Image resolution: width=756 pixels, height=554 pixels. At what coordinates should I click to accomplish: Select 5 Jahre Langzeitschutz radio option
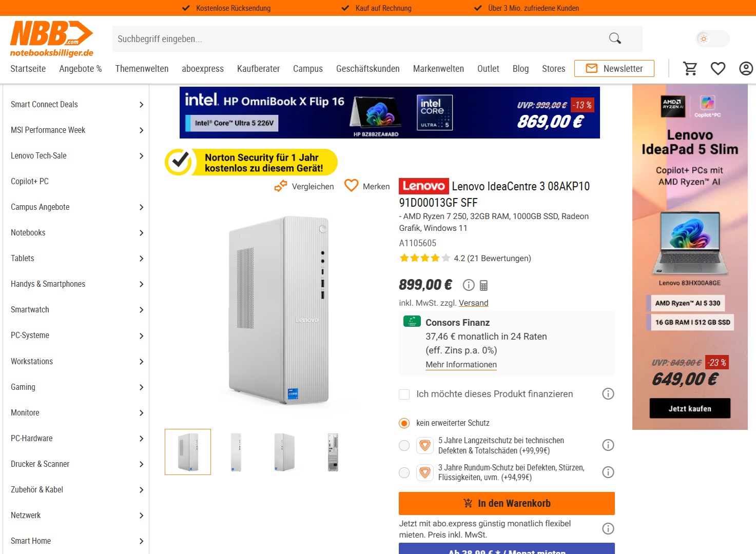[404, 445]
